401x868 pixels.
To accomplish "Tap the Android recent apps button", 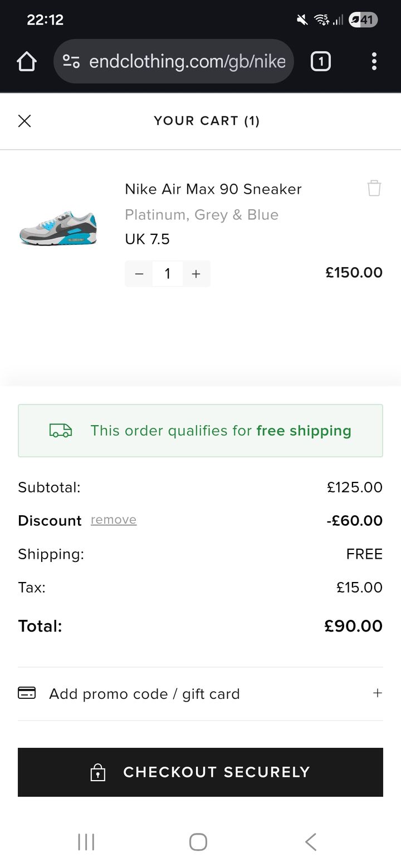I will (x=86, y=842).
